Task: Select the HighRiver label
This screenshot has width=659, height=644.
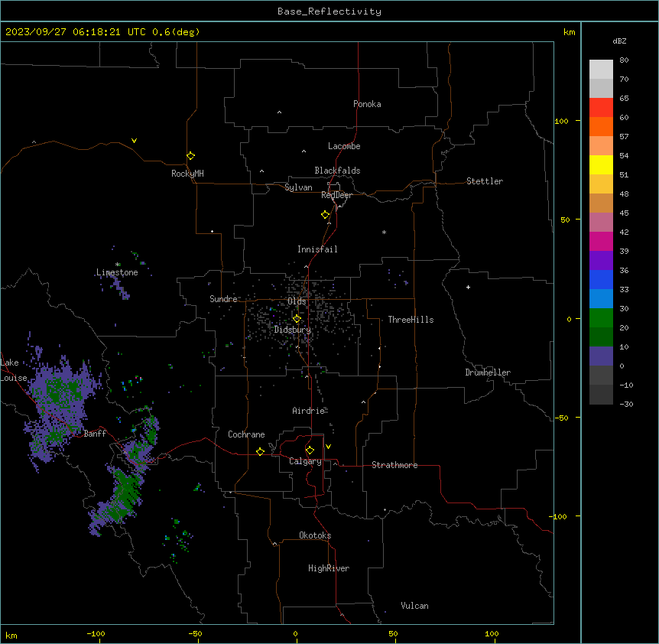Action: [x=329, y=568]
